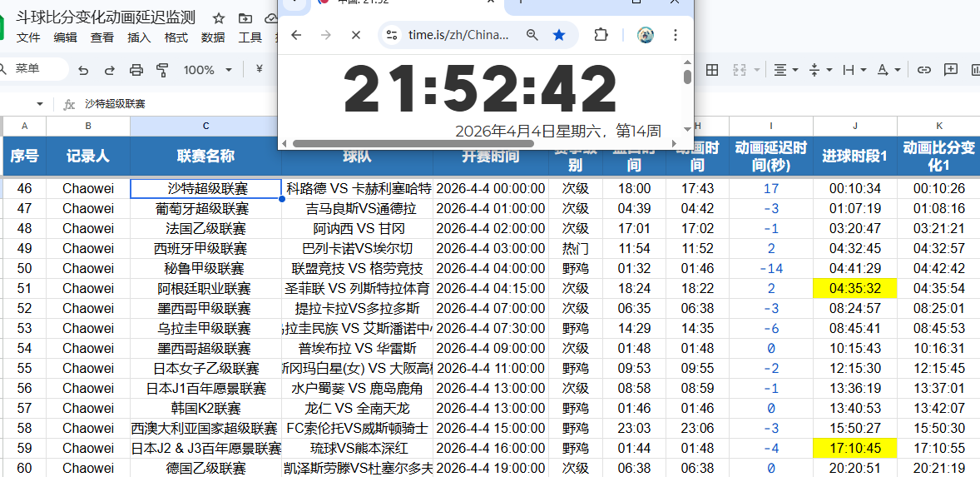Click the text rotation icon in toolbar
The width and height of the screenshot is (980, 477).
pyautogui.click(x=883, y=70)
